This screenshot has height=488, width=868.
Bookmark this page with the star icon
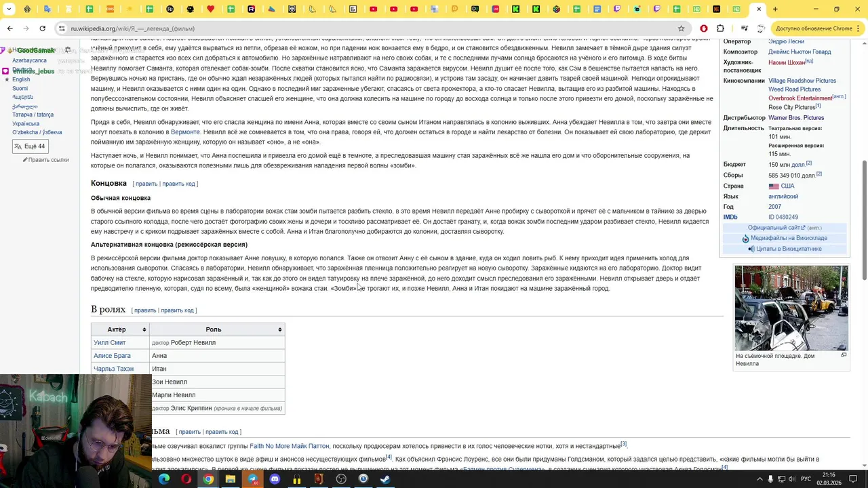pyautogui.click(x=681, y=28)
